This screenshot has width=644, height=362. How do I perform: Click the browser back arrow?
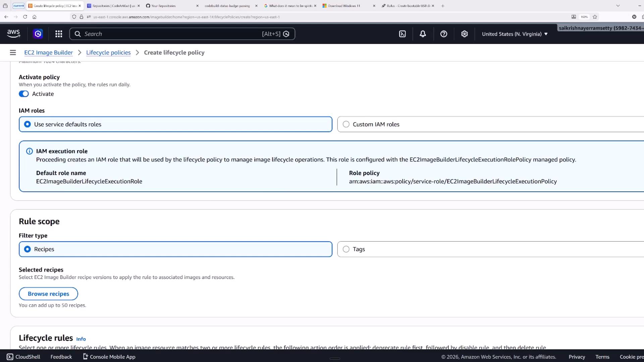tap(6, 17)
